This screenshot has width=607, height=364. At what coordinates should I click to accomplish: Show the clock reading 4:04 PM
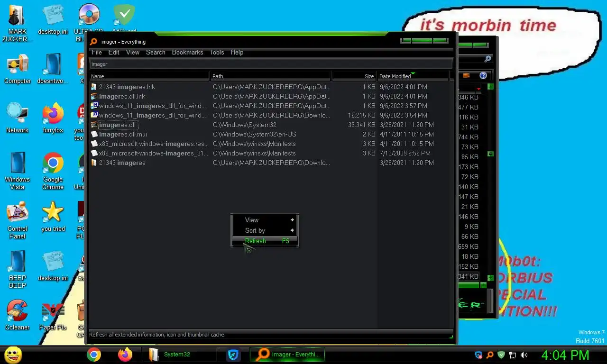565,355
